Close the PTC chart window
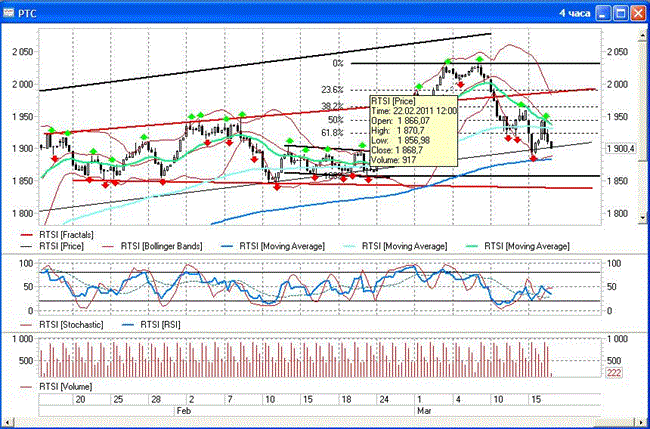Screen dimensions: 650x429 pos(638,13)
